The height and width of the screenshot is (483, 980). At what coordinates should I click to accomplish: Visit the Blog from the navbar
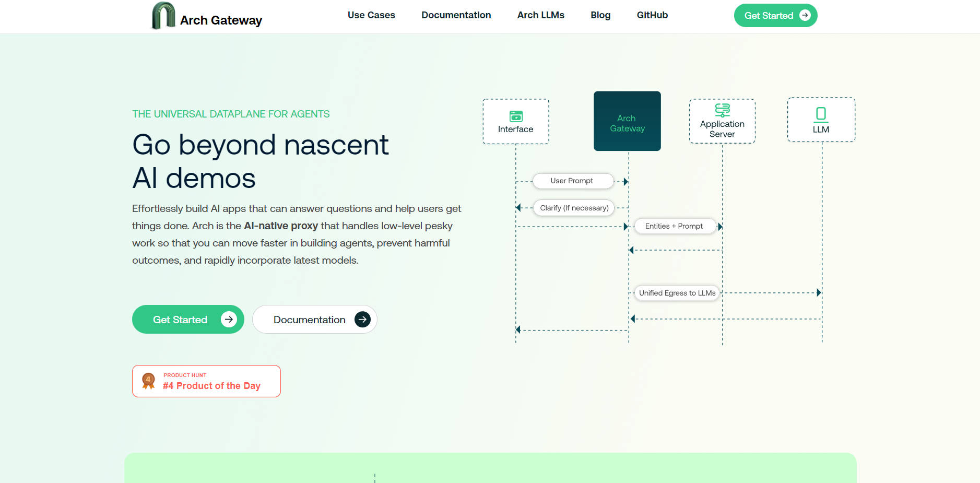coord(600,15)
